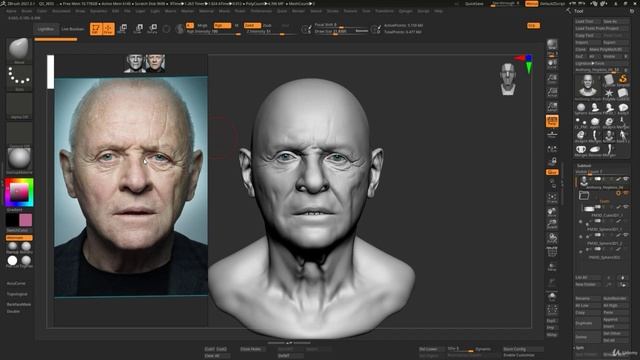The width and height of the screenshot is (640, 360).
Task: Select the SimpleBrush tool icon
Action: (622, 80)
